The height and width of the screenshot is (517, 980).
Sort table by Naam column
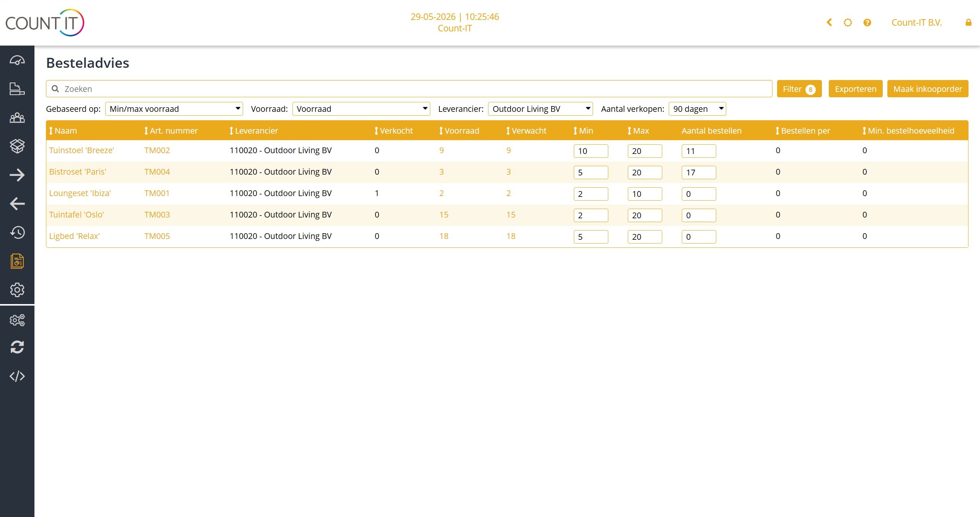(63, 131)
